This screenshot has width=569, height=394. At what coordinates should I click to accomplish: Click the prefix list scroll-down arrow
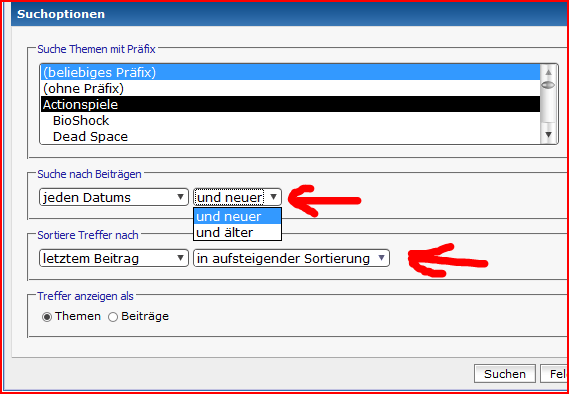[548, 134]
